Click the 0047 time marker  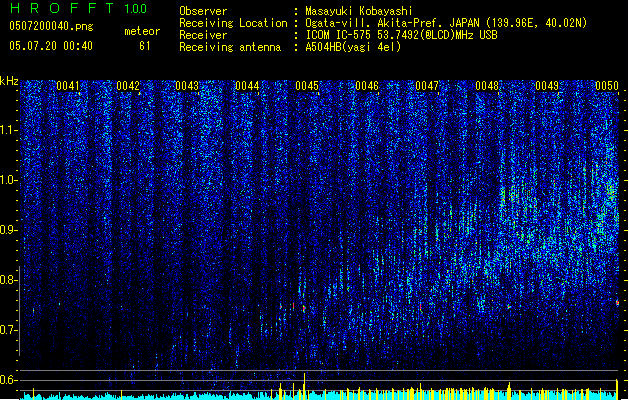point(427,86)
